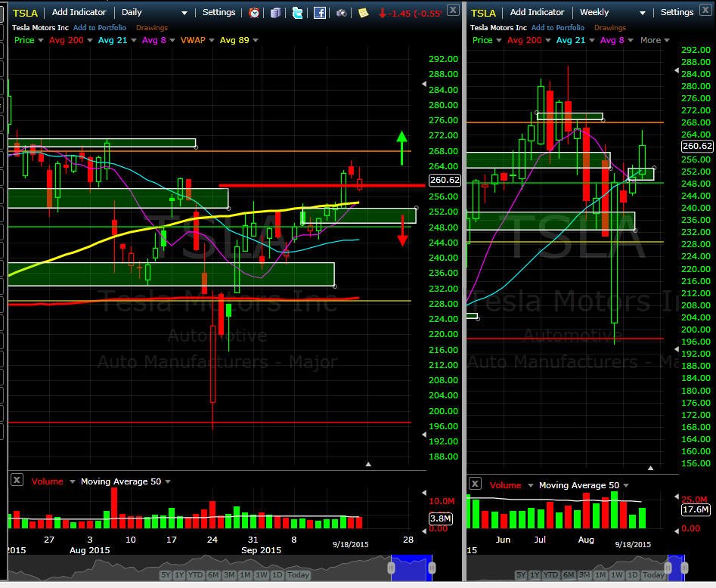Expand Moving Average 50 dropdown in the Weekly volume pane

click(x=625, y=485)
